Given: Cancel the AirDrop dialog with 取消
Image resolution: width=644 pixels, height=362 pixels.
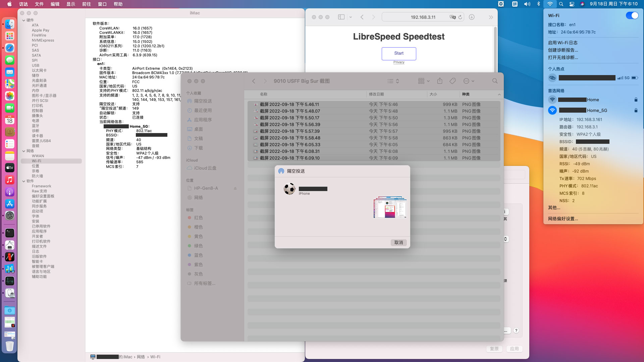Looking at the screenshot, I should tap(398, 243).
